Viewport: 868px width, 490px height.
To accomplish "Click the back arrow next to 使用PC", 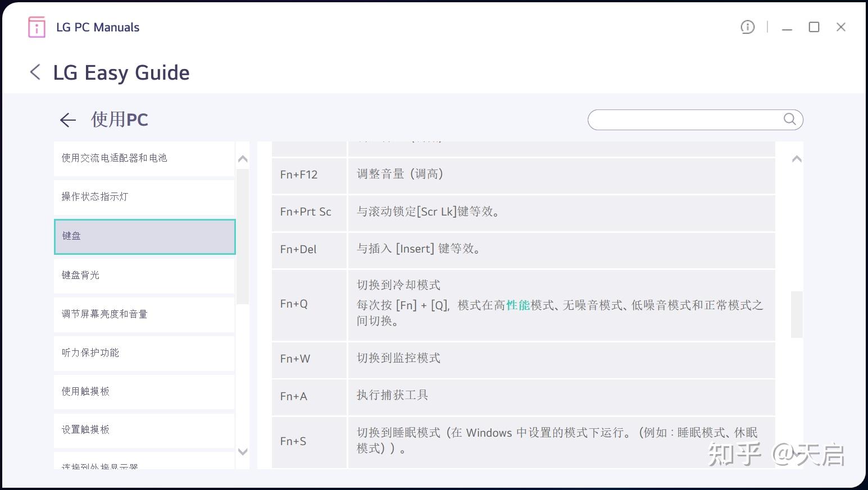I will tap(67, 120).
